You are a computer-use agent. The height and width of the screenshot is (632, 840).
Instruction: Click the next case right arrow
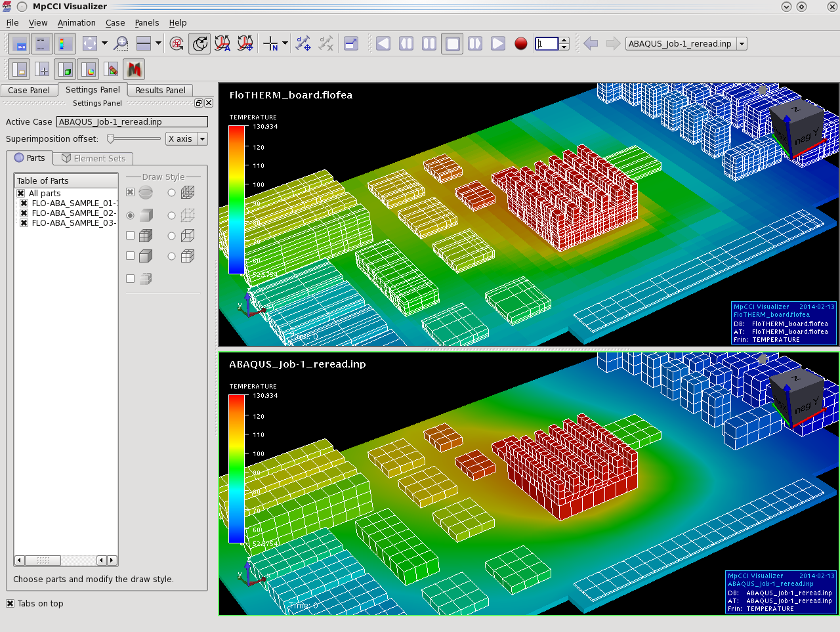pyautogui.click(x=613, y=44)
